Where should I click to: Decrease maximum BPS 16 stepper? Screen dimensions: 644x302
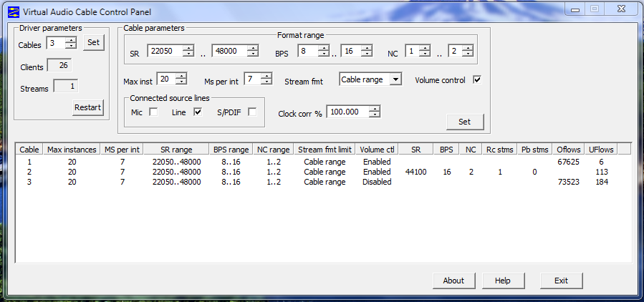pos(367,54)
